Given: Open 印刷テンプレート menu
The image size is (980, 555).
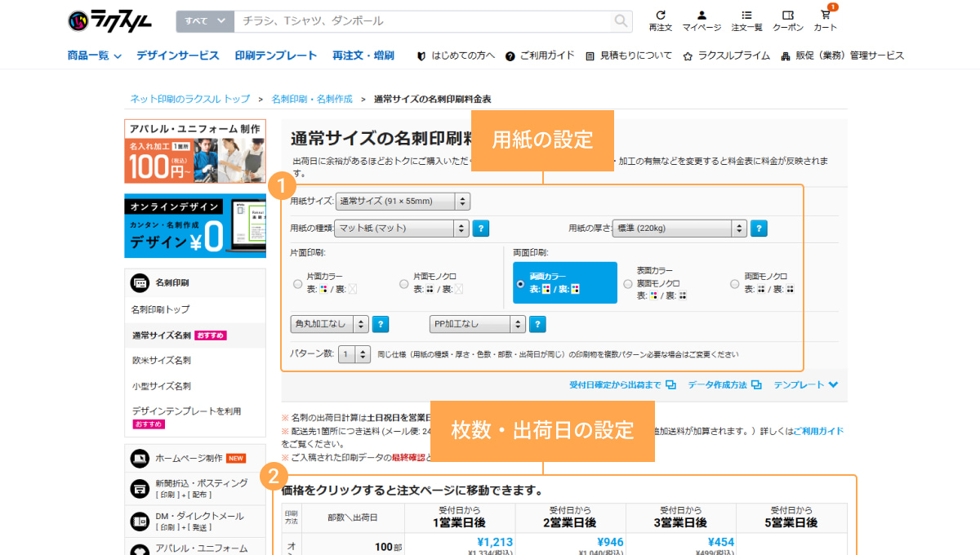Looking at the screenshot, I should click(276, 55).
